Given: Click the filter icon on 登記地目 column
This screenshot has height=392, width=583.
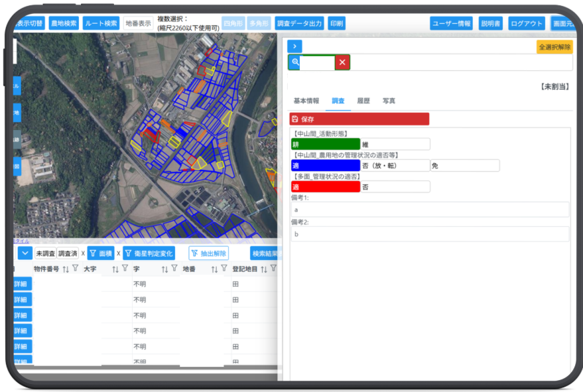Looking at the screenshot, I should coord(273,269).
